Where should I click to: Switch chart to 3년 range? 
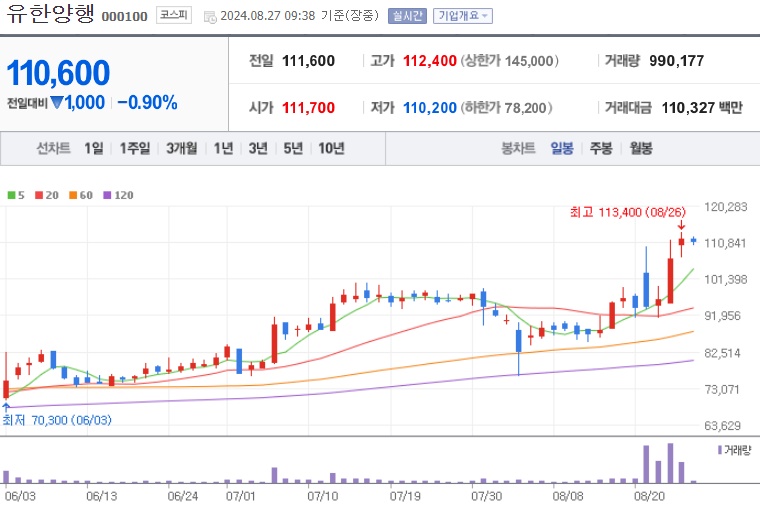pyautogui.click(x=258, y=148)
